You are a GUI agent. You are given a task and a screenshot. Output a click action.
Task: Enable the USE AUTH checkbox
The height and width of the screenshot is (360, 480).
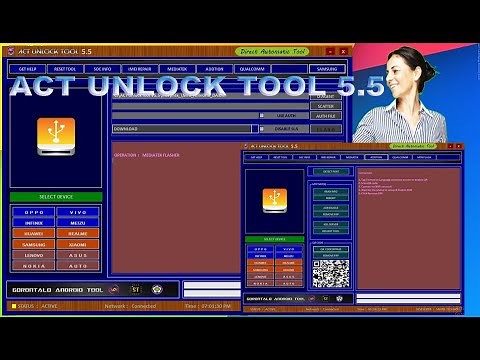click(262, 115)
